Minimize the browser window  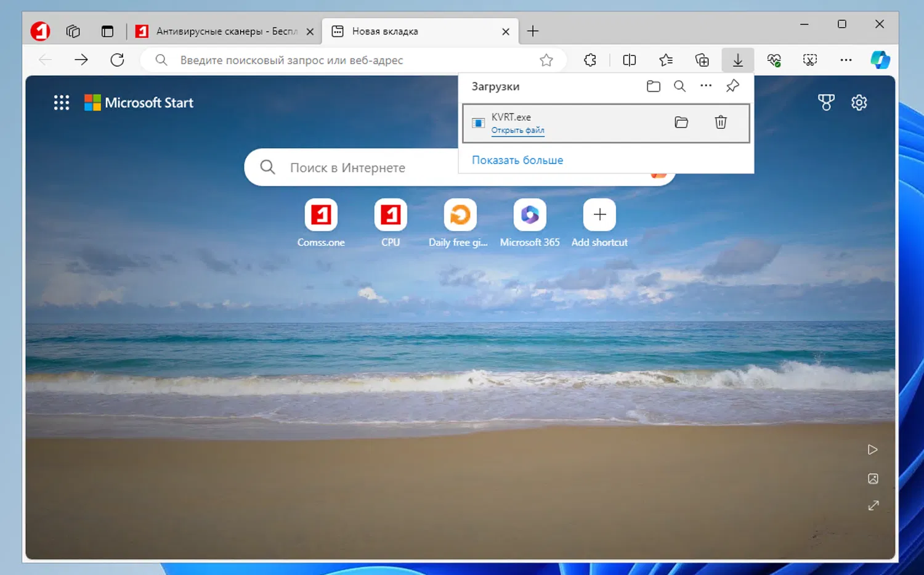(804, 25)
